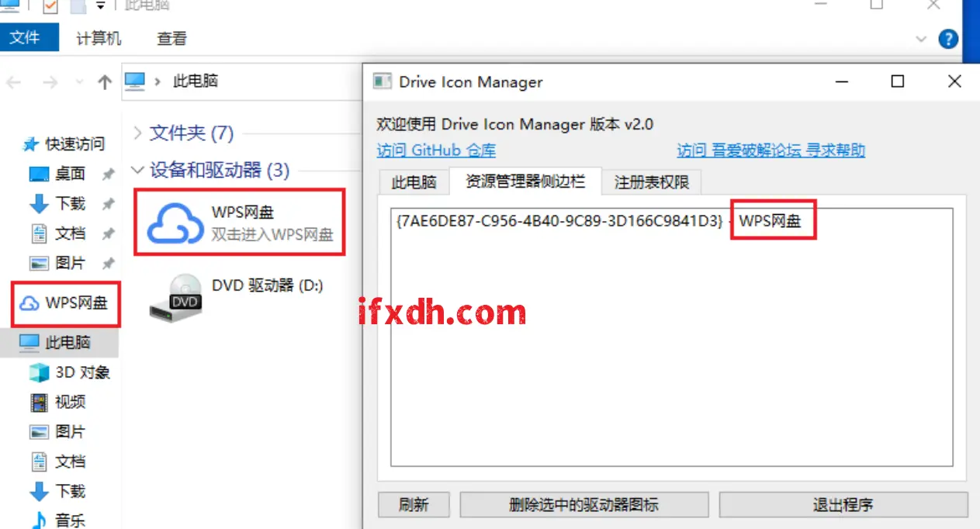Select 3D 对象 in the sidebar
The width and height of the screenshot is (980, 529).
click(70, 372)
